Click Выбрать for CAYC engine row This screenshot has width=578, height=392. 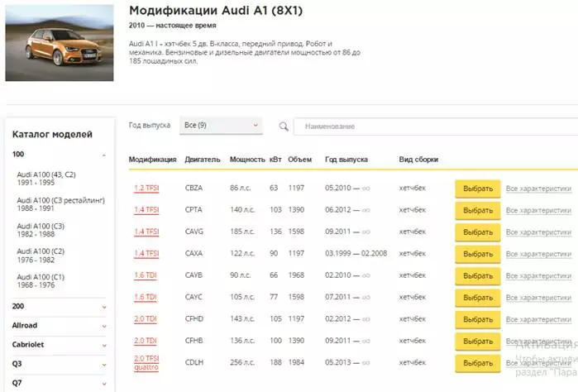(478, 298)
